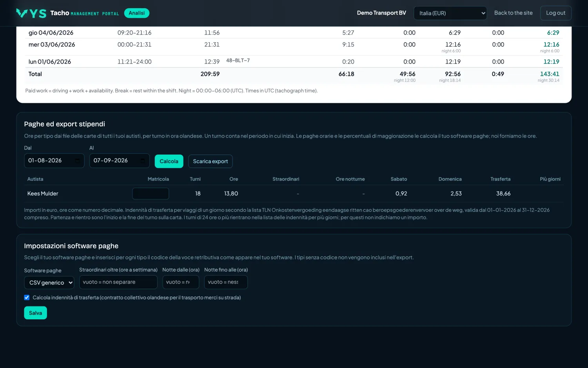
Task: Click Trasferta column header
Action: point(500,179)
